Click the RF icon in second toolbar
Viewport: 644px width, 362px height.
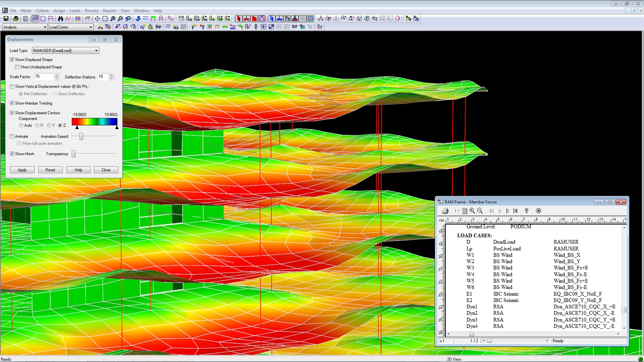pos(294,27)
